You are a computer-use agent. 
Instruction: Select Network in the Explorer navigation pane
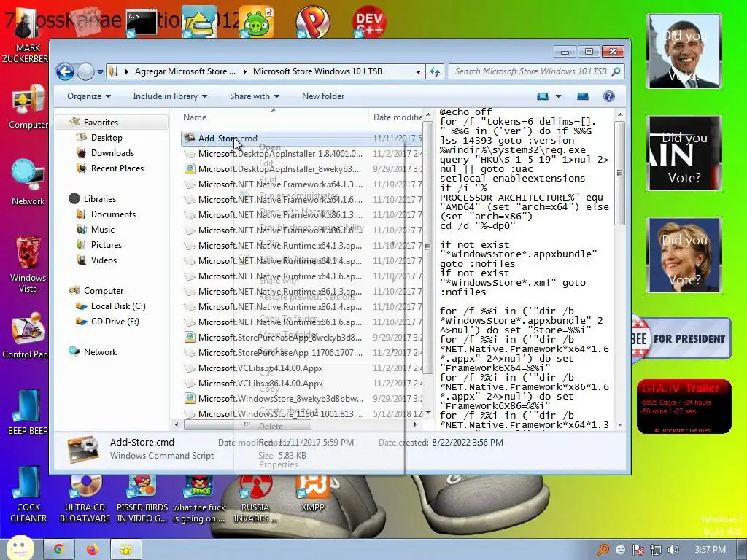[x=100, y=352]
